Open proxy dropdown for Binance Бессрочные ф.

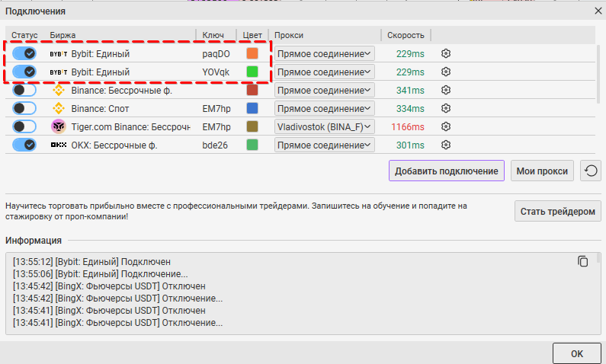click(324, 90)
